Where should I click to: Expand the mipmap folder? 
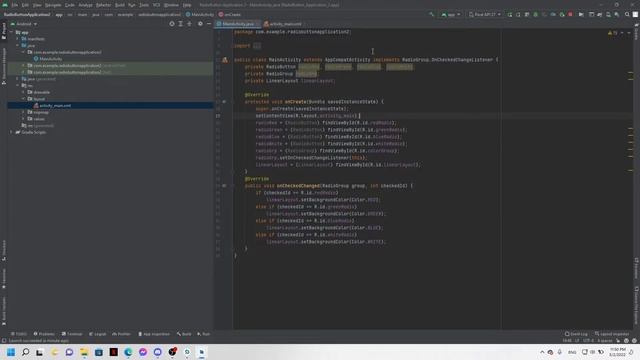(24, 112)
